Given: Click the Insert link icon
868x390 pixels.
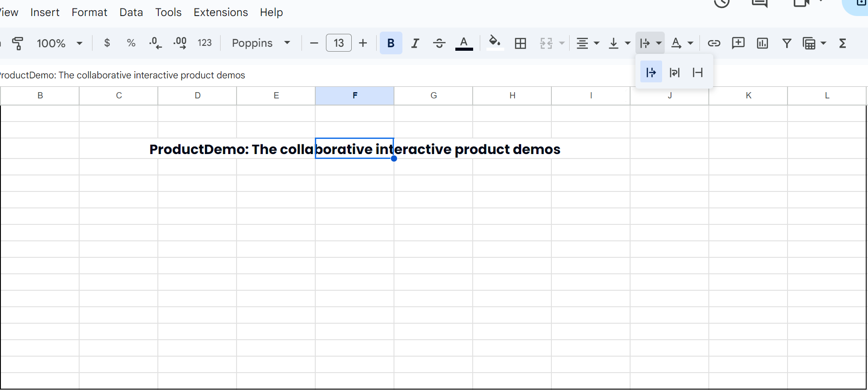Looking at the screenshot, I should (714, 43).
